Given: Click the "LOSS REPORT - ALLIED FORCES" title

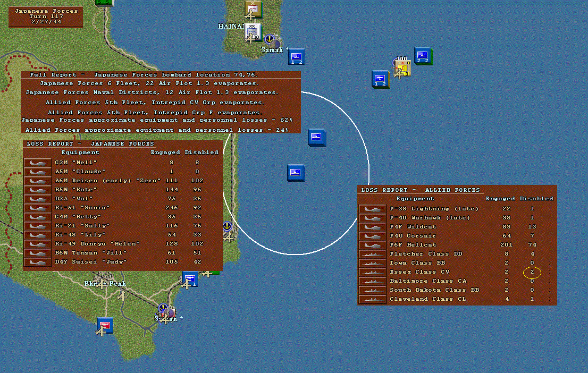Looking at the screenshot, I should point(421,190).
